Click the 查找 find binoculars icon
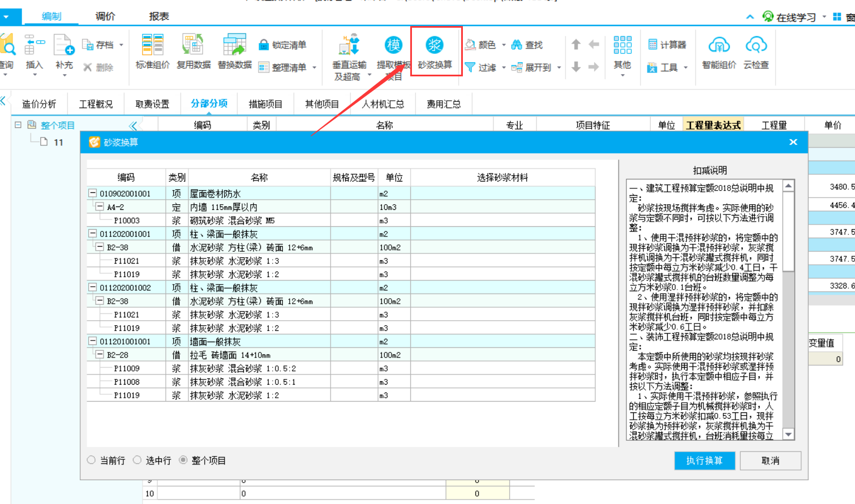Viewport: 855px width, 504px height. [517, 45]
